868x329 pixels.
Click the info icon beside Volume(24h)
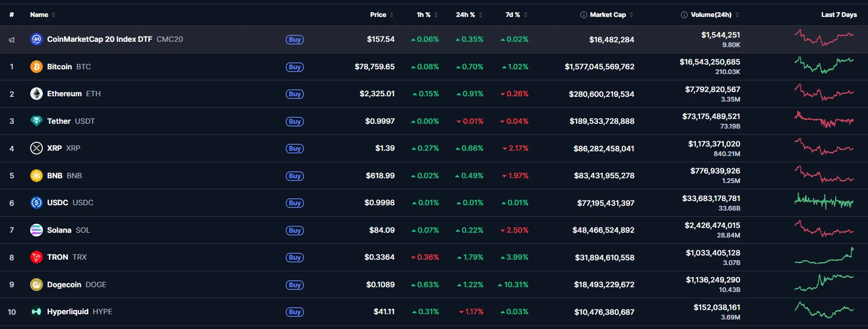684,15
